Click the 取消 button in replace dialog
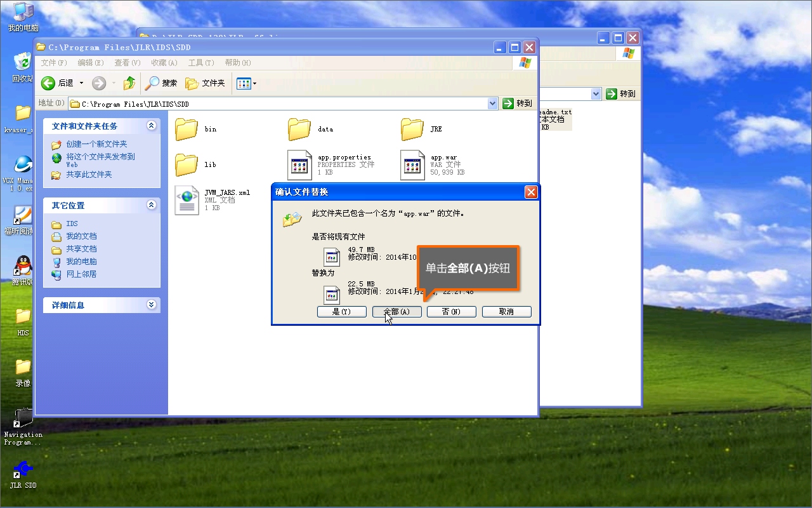 (507, 312)
